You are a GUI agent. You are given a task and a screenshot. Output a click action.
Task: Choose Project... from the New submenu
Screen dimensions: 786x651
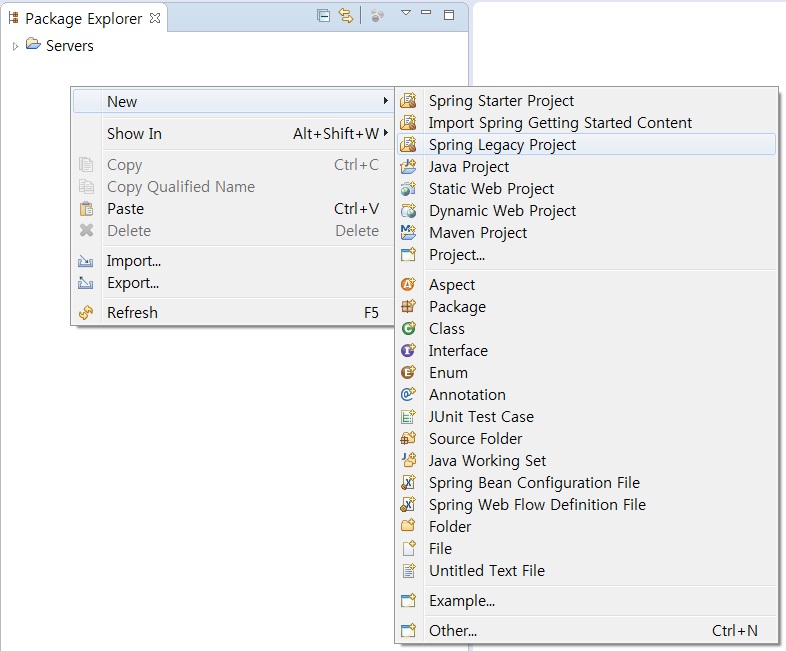pos(586,255)
